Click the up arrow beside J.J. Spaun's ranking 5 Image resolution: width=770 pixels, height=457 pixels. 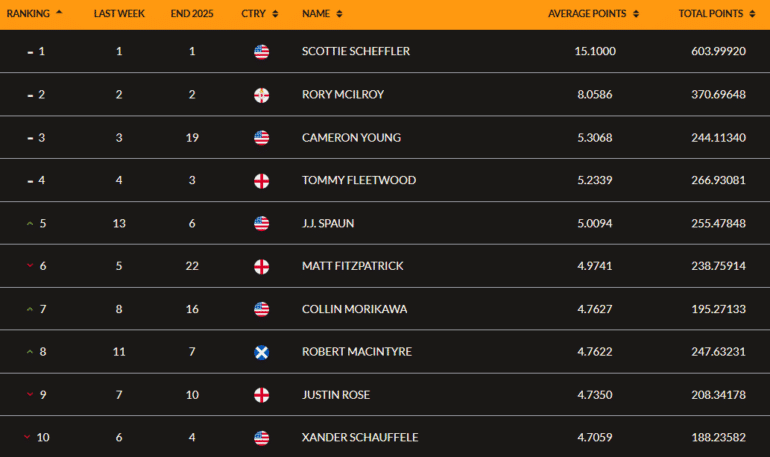pyautogui.click(x=30, y=224)
